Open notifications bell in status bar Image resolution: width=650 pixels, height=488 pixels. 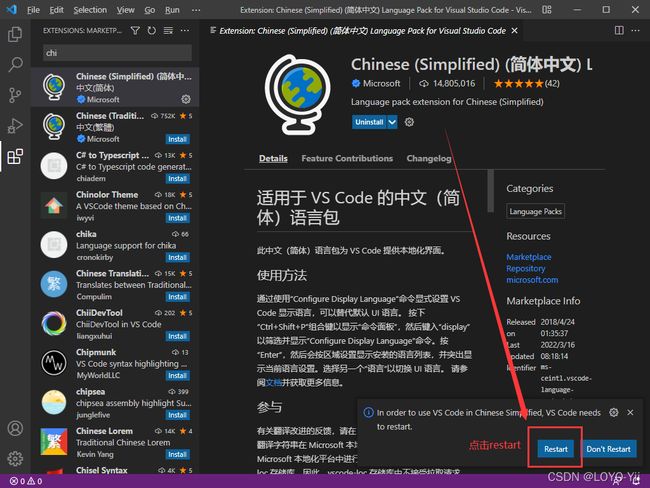(x=635, y=481)
